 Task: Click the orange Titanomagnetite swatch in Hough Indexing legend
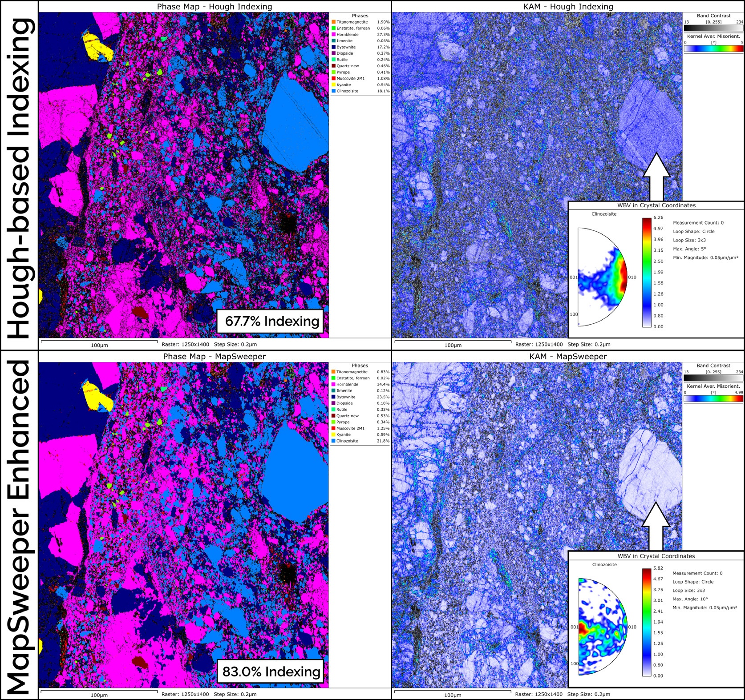point(333,22)
